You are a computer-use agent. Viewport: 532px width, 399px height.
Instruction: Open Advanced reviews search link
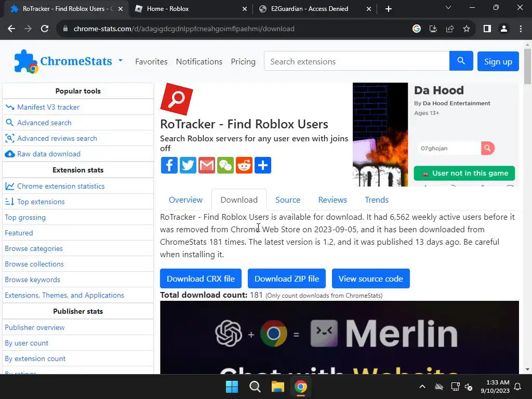(57, 138)
